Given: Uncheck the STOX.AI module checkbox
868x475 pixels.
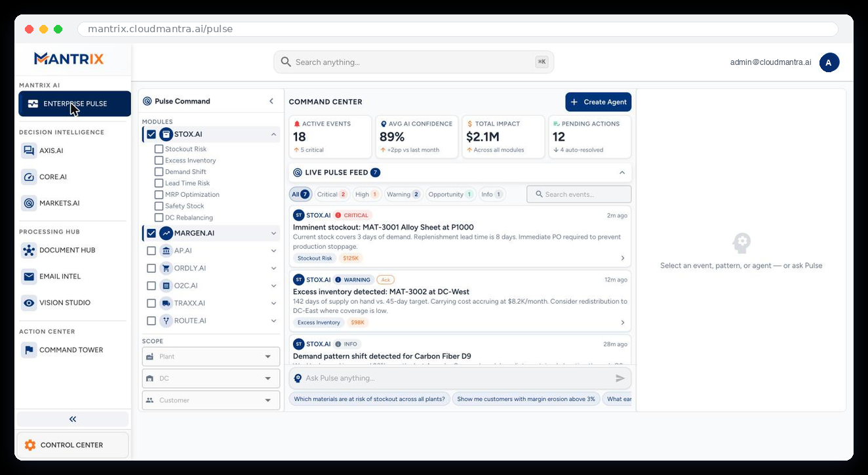Looking at the screenshot, I should click(151, 134).
